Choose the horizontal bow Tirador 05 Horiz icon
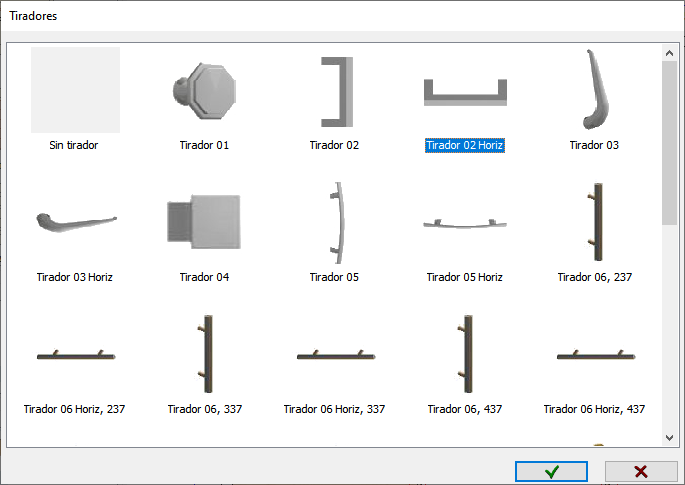685x485 pixels. [465, 224]
